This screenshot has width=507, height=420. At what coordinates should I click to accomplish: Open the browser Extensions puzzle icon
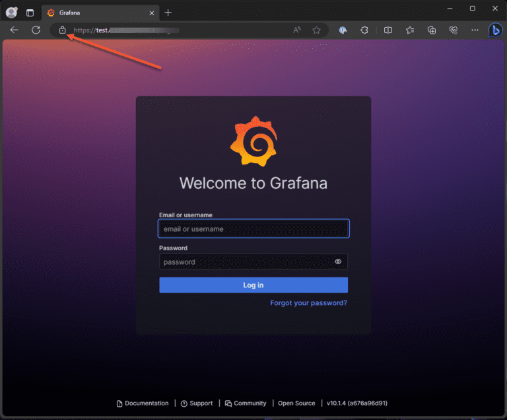[364, 30]
